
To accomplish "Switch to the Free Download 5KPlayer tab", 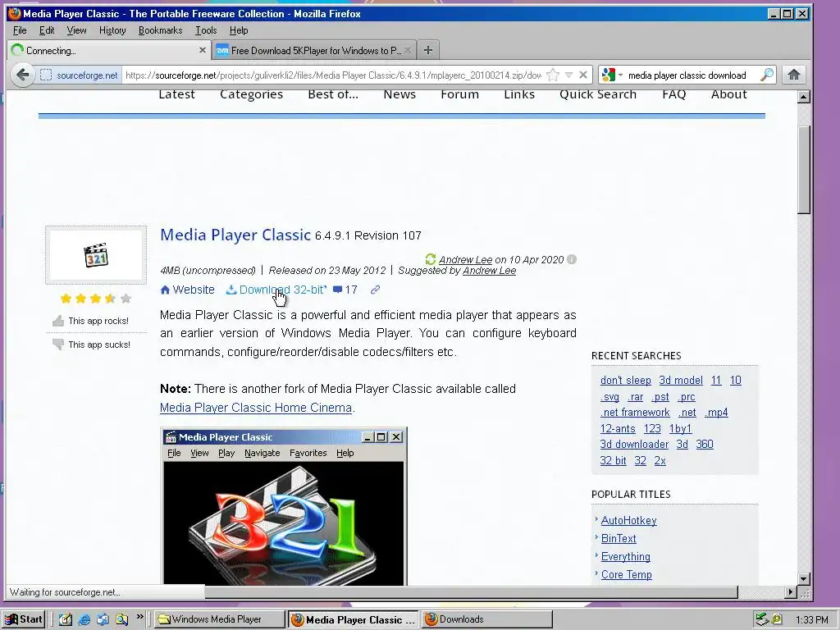I will [313, 50].
